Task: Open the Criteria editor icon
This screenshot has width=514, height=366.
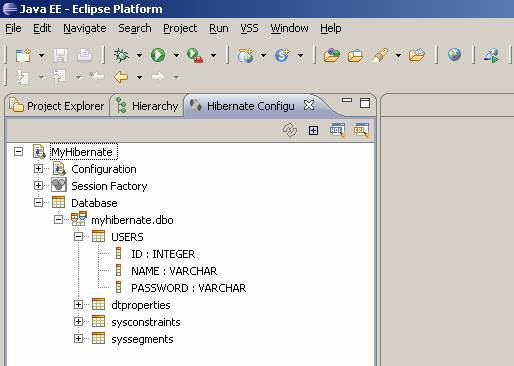Action: [x=361, y=130]
